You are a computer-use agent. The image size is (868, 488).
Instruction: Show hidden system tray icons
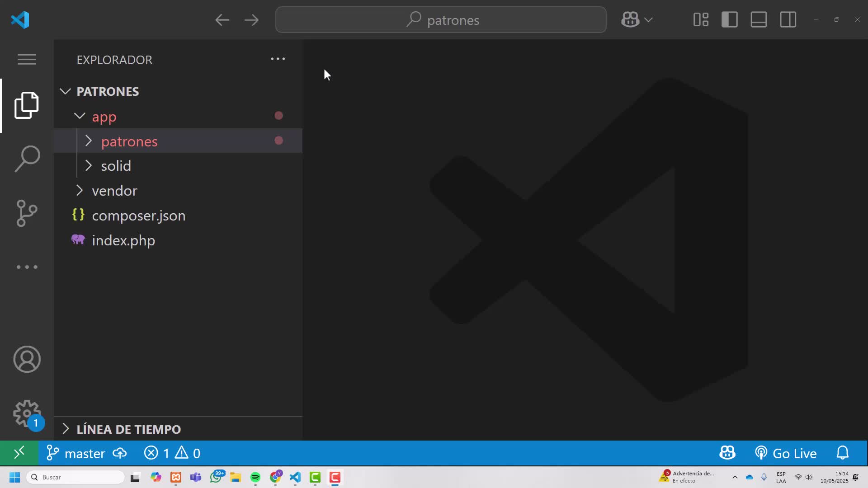735,477
